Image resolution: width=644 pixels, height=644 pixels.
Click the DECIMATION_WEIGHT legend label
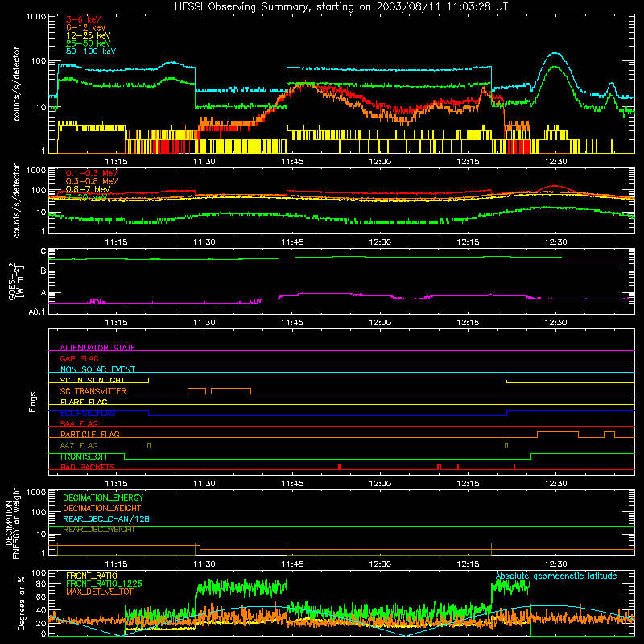point(102,508)
